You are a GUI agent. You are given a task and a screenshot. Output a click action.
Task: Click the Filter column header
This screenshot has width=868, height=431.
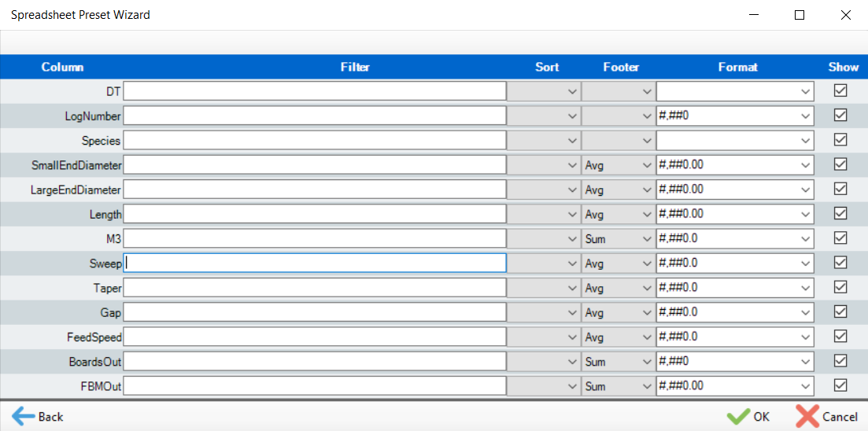(355, 67)
